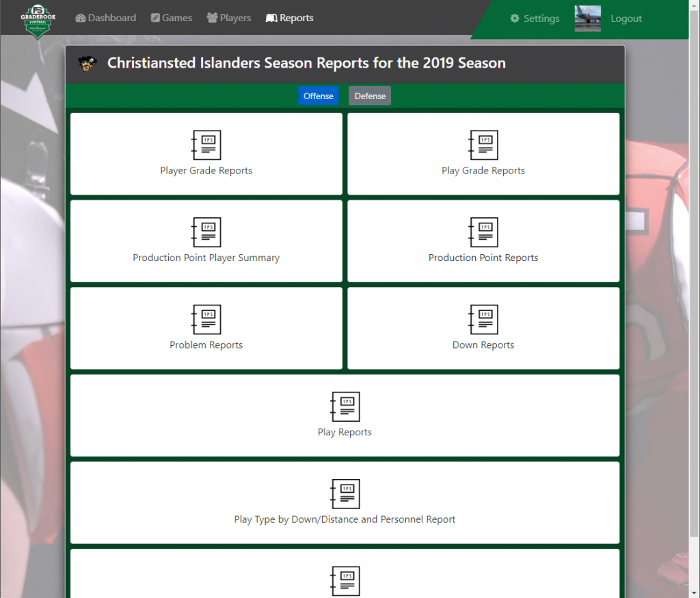The height and width of the screenshot is (598, 700).
Task: Go to the Dashboard page
Action: [x=106, y=18]
